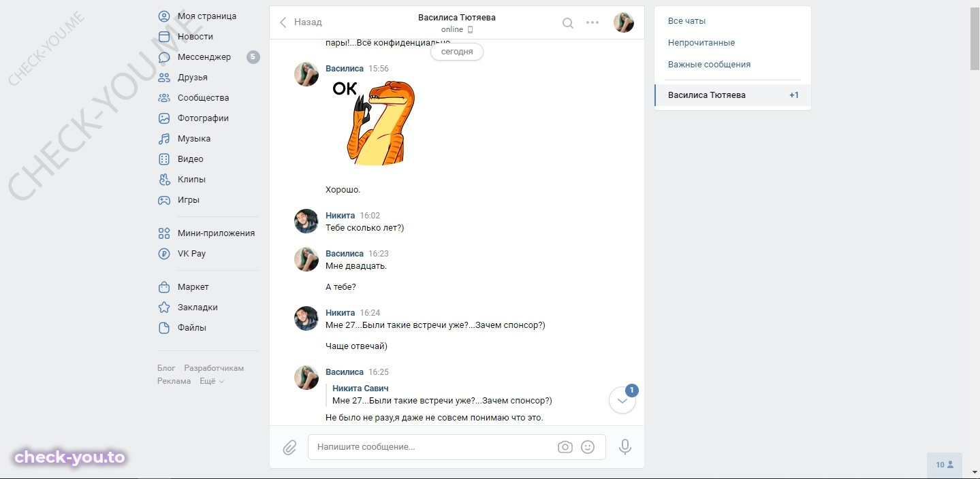Open Игры gamepad icon
This screenshot has height=479, width=980.
pyautogui.click(x=163, y=200)
